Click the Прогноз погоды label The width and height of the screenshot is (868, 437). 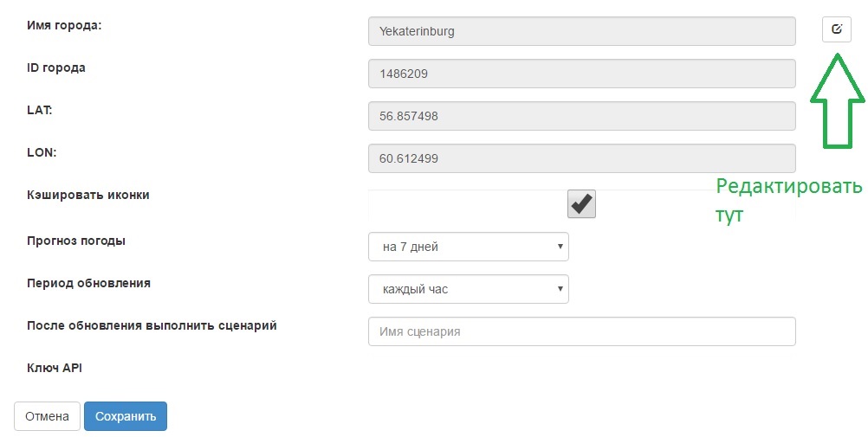tap(76, 241)
